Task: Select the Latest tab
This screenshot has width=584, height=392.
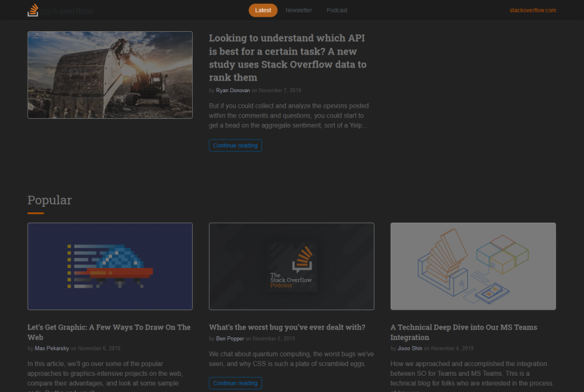Action: [x=263, y=10]
